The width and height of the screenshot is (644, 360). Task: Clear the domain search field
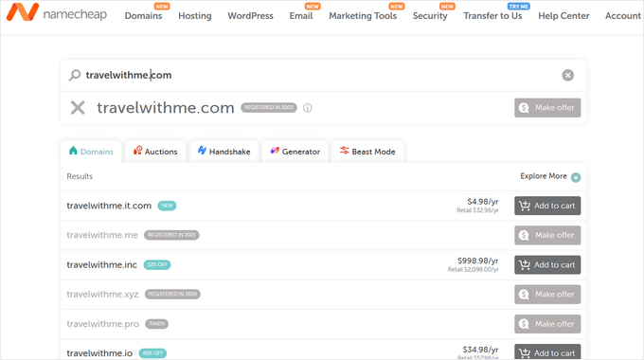[567, 75]
